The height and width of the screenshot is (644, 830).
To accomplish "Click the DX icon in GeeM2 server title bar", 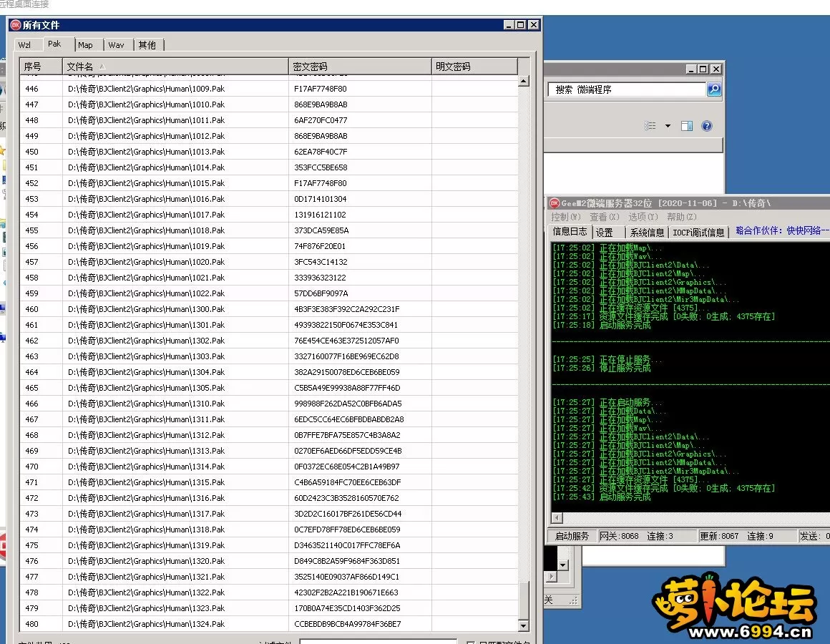I will [x=554, y=203].
